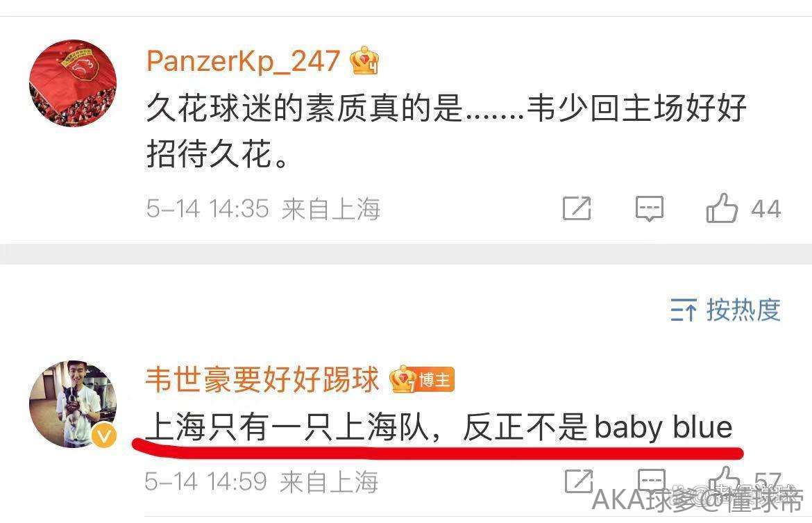Click crown membership badge beside PanzerKp_247
Image resolution: width=812 pixels, height=523 pixels.
(x=364, y=60)
